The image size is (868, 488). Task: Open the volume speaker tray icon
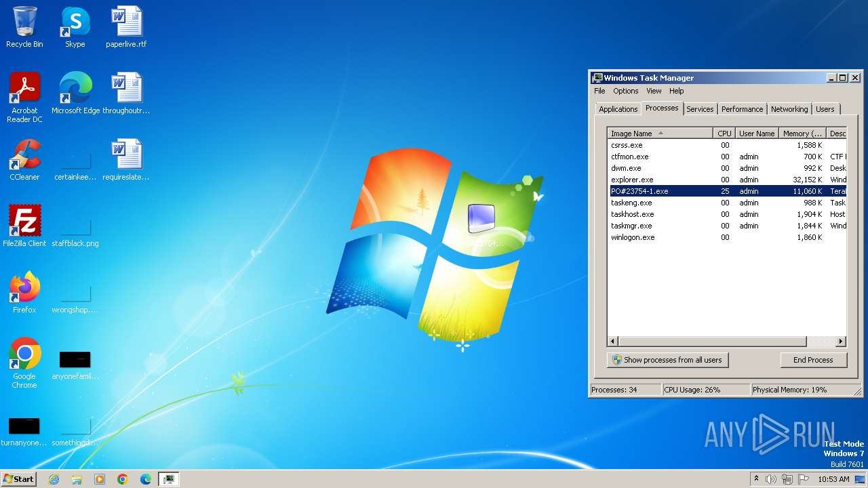[771, 479]
